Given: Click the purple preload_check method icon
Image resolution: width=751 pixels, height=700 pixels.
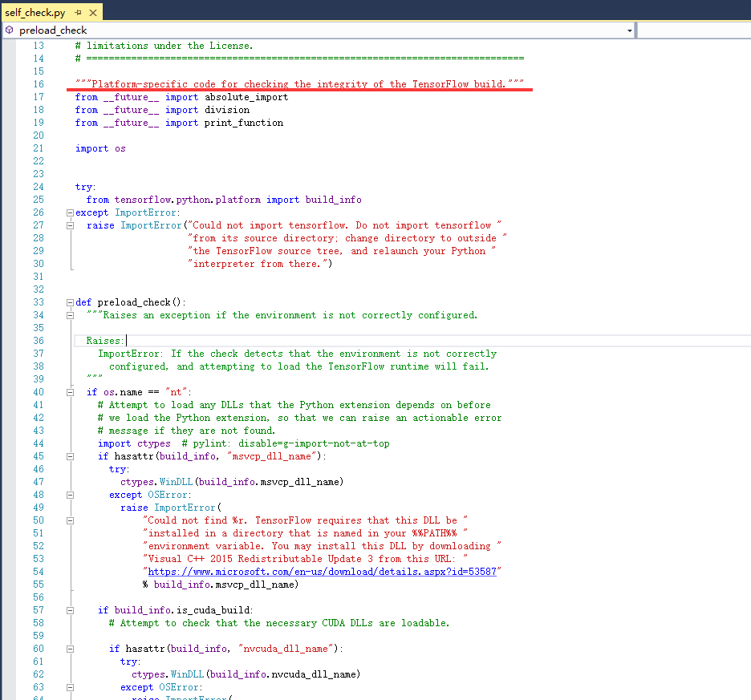Looking at the screenshot, I should click(x=9, y=30).
